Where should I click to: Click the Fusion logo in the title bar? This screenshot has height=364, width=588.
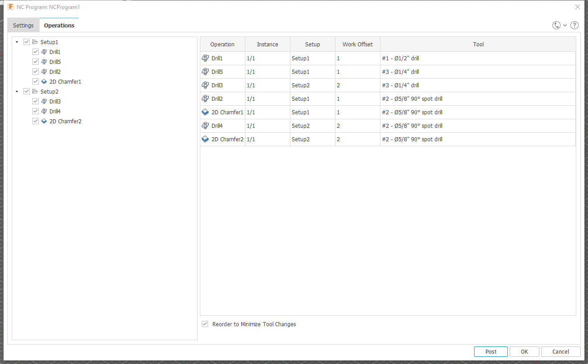click(x=10, y=7)
